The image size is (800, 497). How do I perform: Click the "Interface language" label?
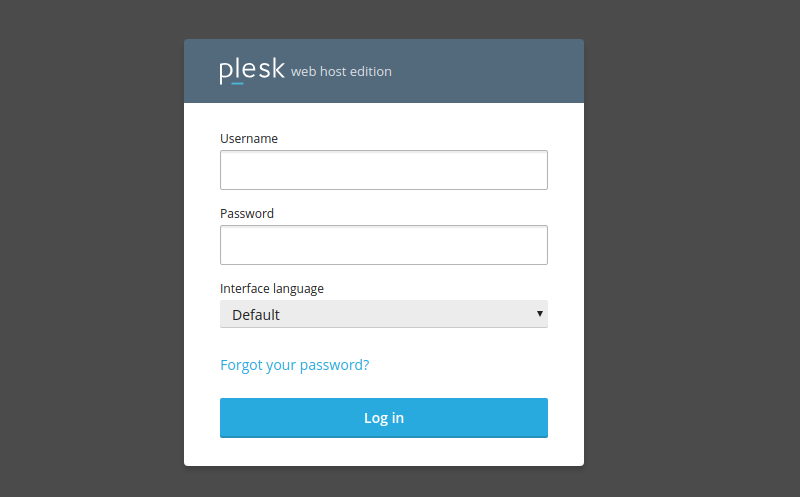pos(272,289)
